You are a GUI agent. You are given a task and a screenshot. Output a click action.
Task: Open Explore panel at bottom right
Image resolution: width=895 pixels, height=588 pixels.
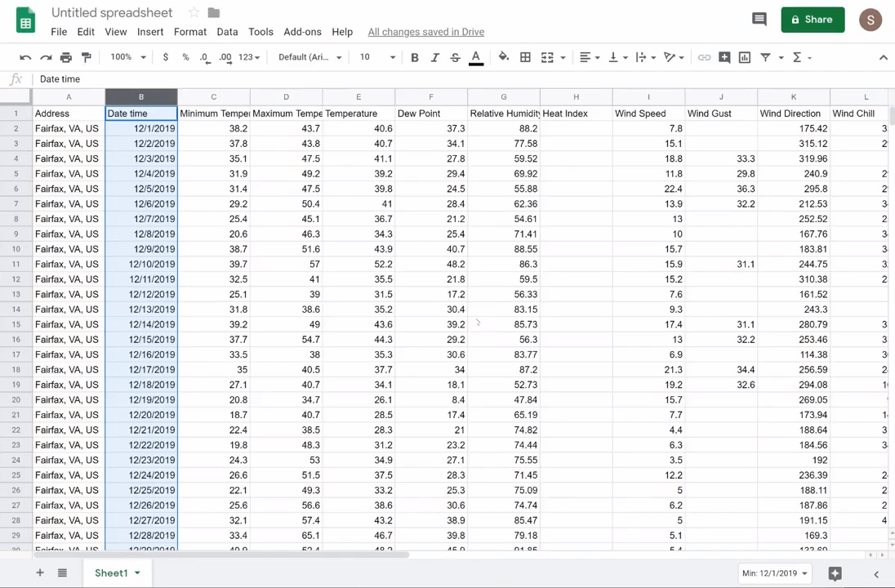(x=835, y=572)
